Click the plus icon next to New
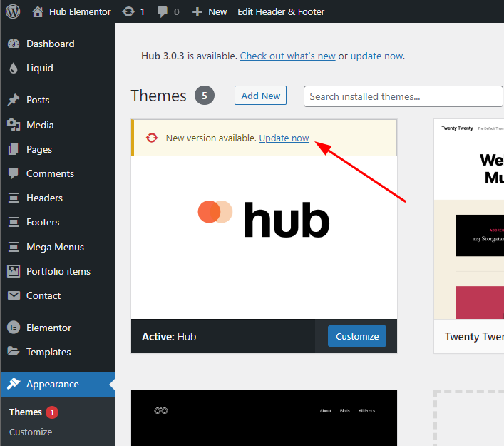This screenshot has width=504, height=446. tap(197, 12)
